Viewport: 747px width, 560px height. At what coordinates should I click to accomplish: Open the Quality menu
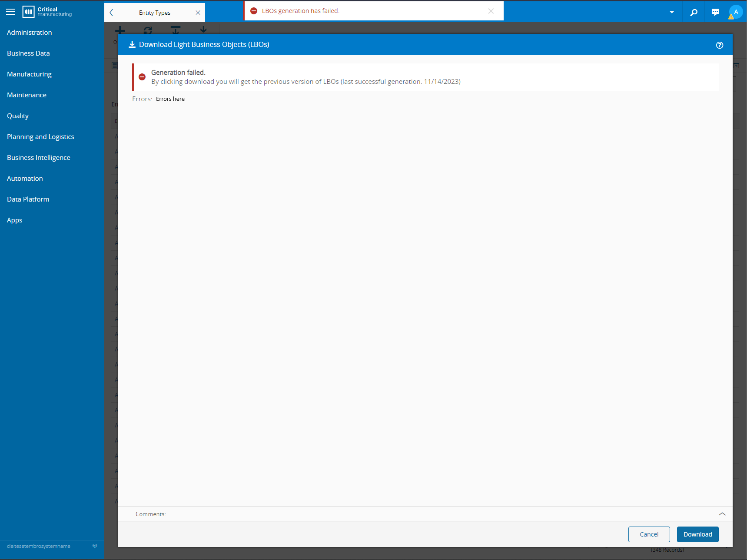18,116
